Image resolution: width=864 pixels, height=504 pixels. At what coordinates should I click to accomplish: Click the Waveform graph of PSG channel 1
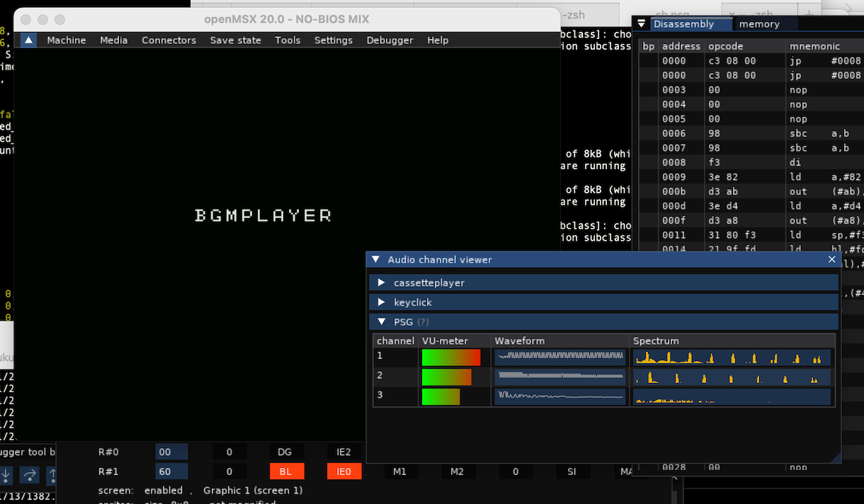(x=560, y=357)
